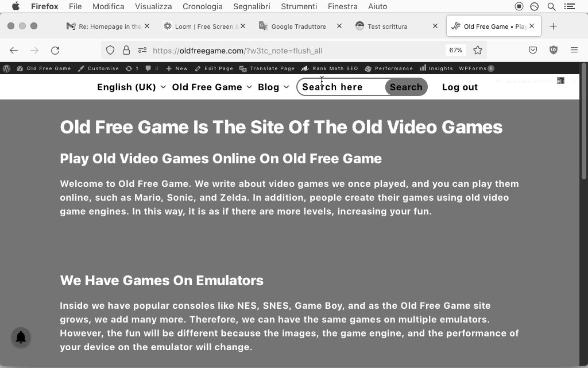Bookmark this page with the star icon

477,51
